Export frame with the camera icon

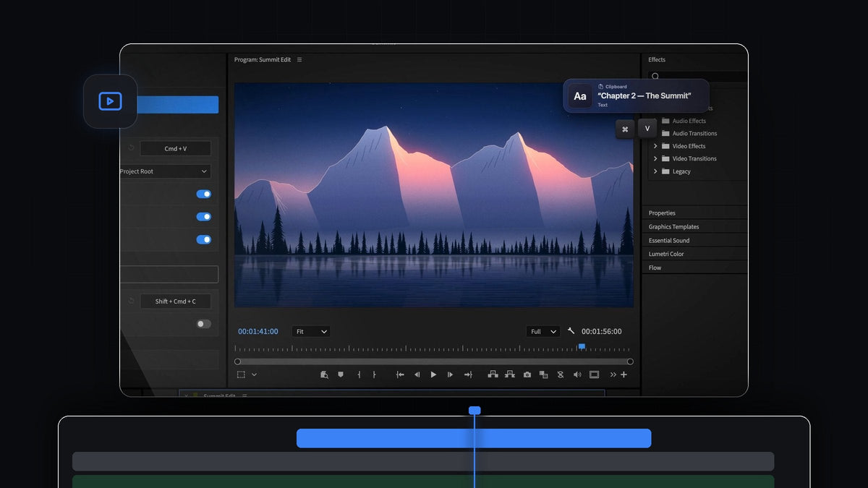pos(527,374)
